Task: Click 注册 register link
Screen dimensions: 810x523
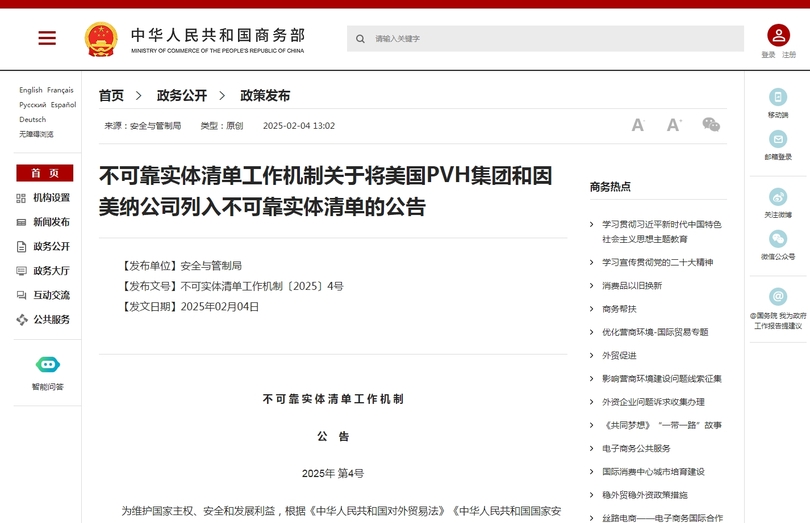Action: pos(789,55)
